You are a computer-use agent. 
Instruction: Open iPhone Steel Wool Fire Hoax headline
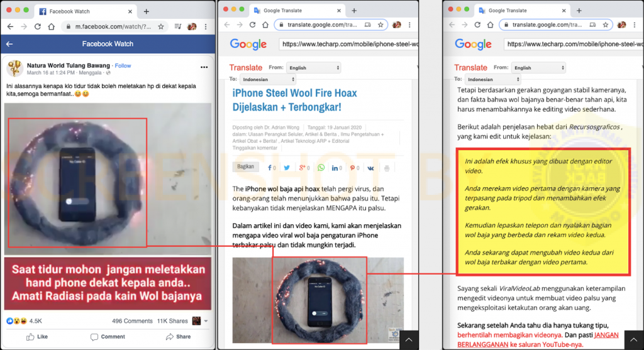294,100
